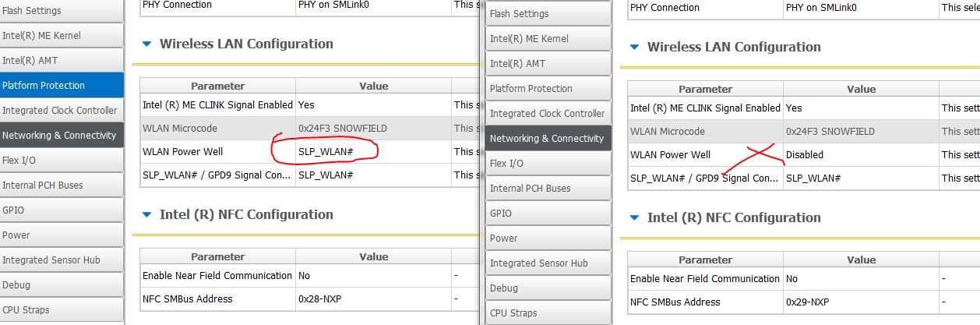Open Flash Settings in the right window sidebar

coord(548,14)
